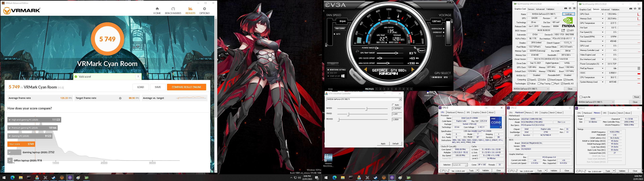The width and height of the screenshot is (644, 181).
Task: Click the BIOS export share icon in GPU-Z
Action: point(563,31)
